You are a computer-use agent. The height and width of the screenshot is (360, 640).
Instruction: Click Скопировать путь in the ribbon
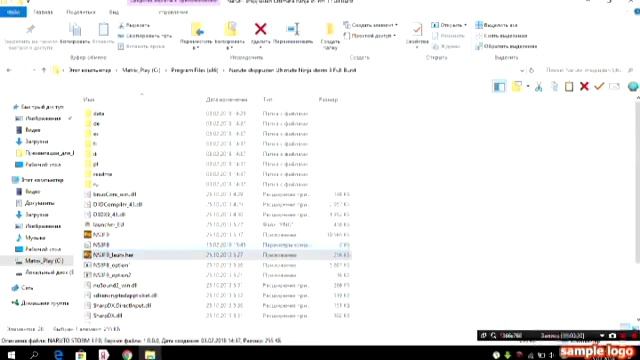144,36
